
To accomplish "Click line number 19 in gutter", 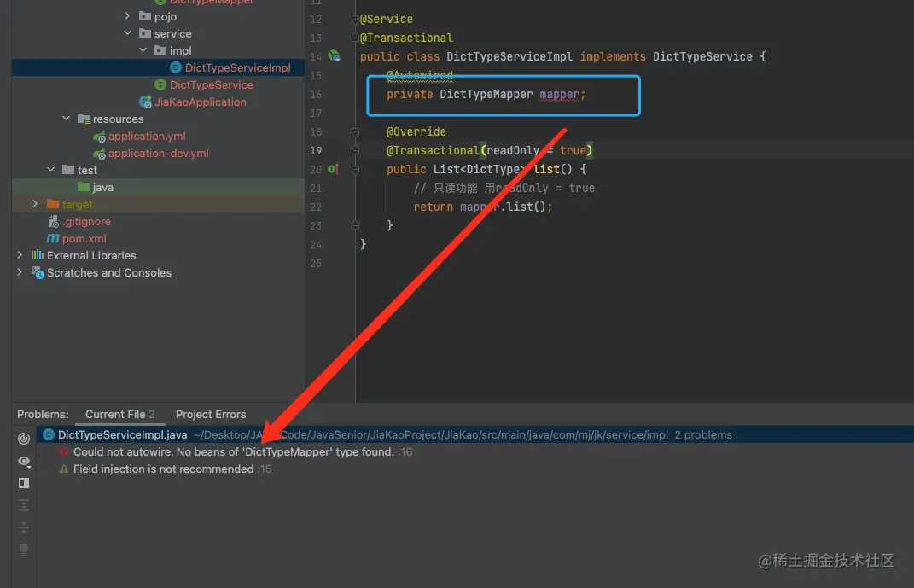I will (316, 150).
